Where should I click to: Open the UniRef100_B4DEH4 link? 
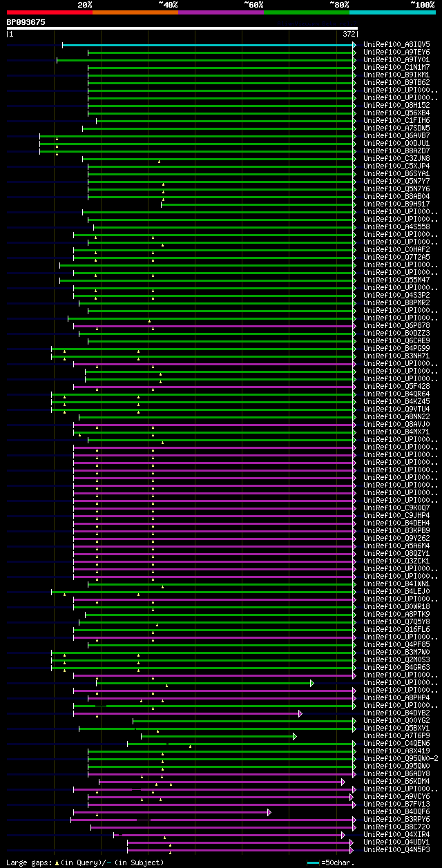tap(396, 523)
